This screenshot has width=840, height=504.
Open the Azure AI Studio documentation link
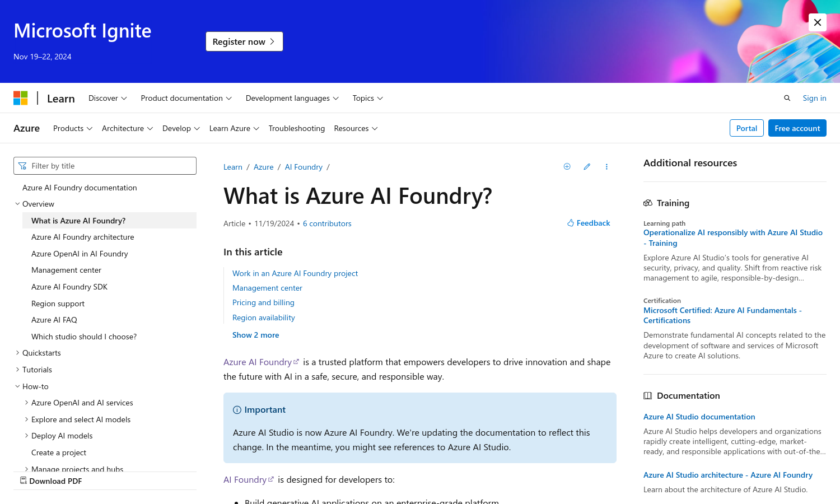pyautogui.click(x=699, y=416)
